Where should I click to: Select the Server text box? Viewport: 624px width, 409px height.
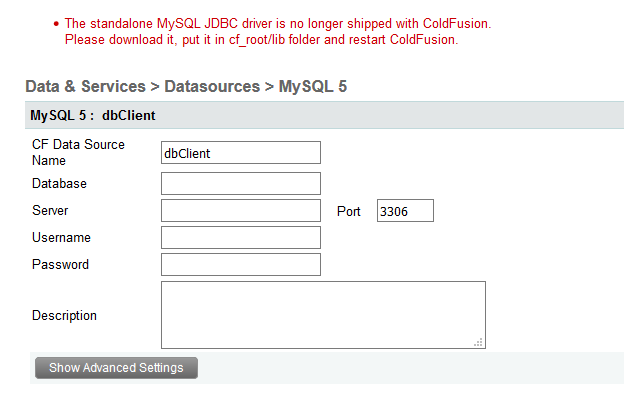241,210
